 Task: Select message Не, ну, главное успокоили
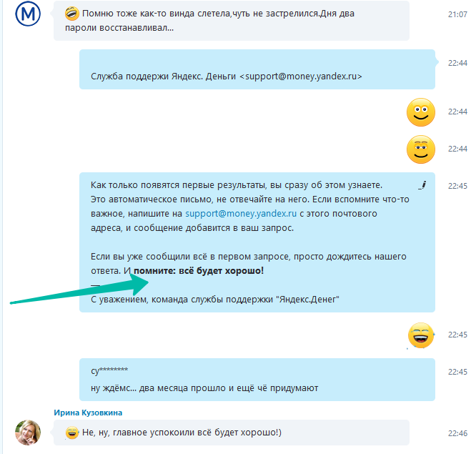232,433
